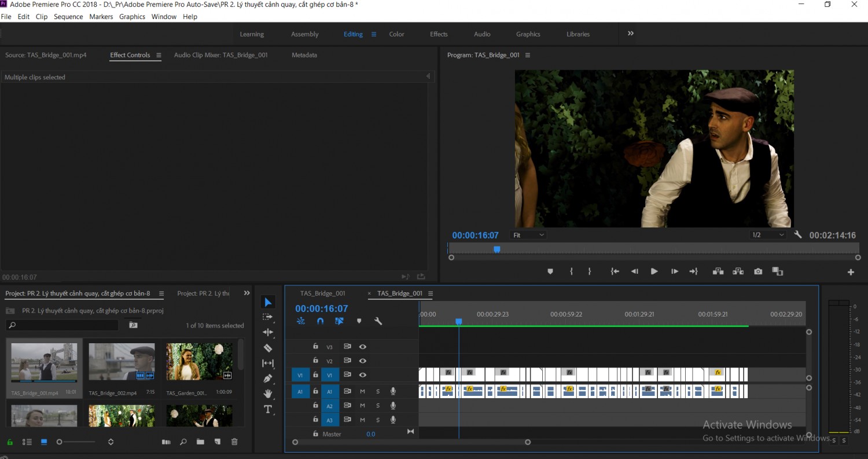Switch to Graphics workspace
The image size is (868, 459).
click(x=528, y=34)
